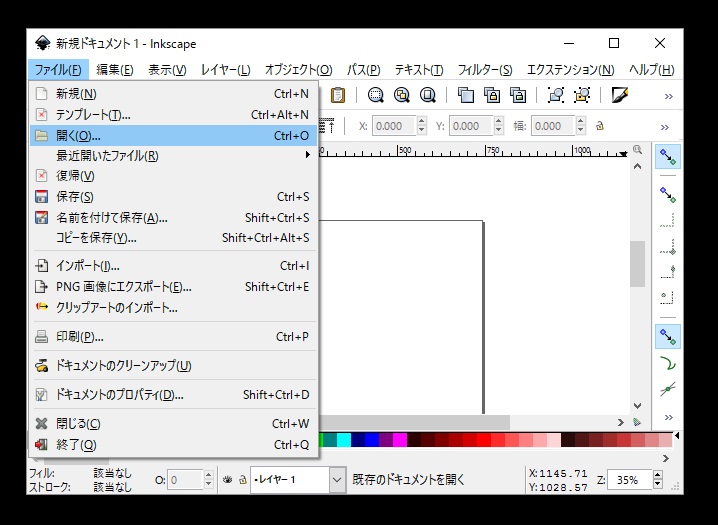Pick the pure blue palette swatch
718x525 pixels.
tap(372, 440)
